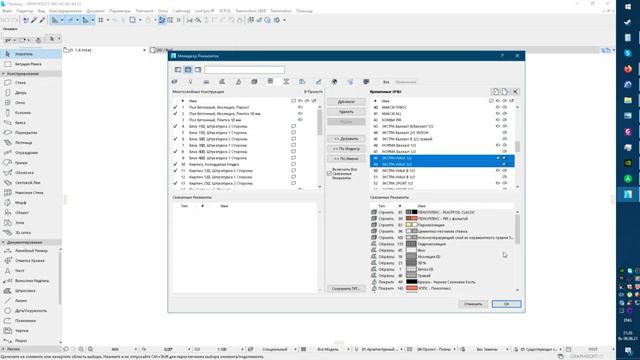Click the new-file icon above temporary list
640x360 pixels.
505,92
